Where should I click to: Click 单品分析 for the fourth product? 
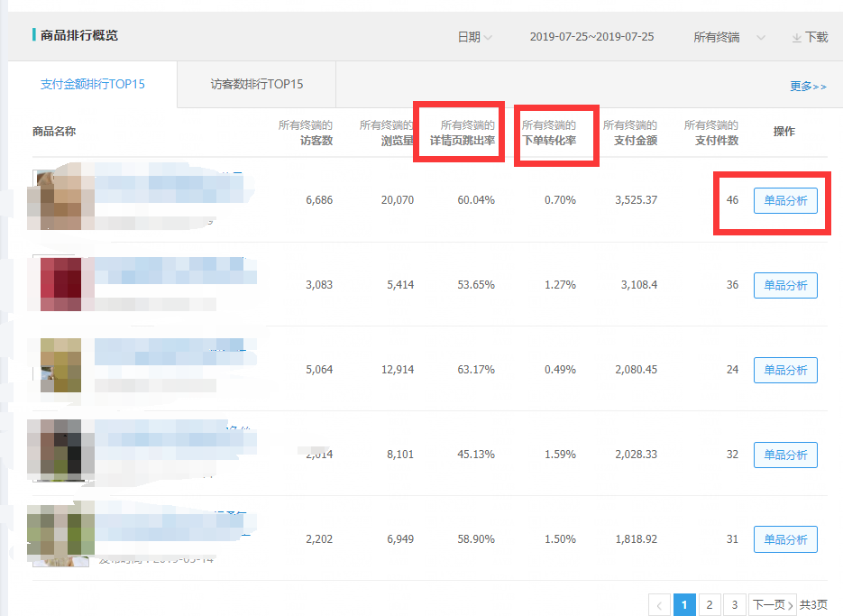785,455
